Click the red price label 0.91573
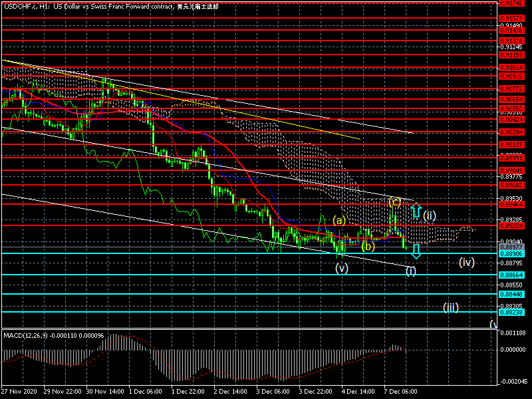532x399 pixels. pos(511,19)
